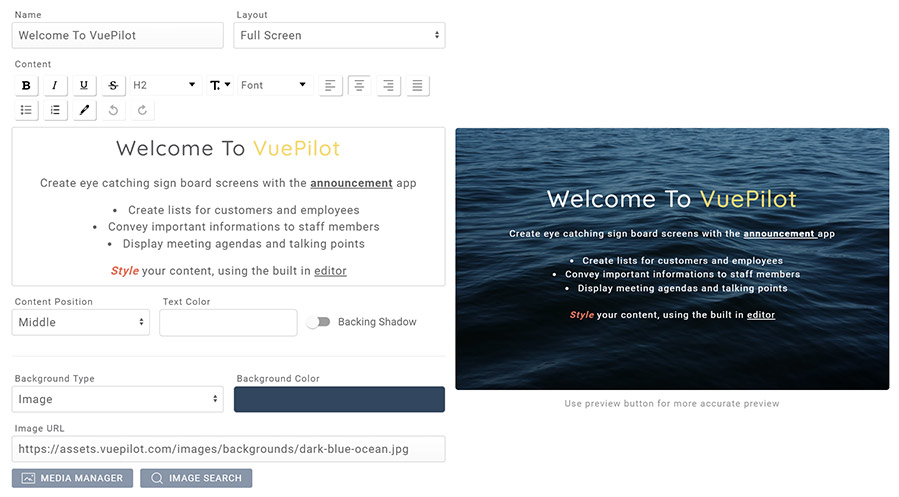
Task: Click the IMAGE SEARCH button
Action: click(196, 478)
